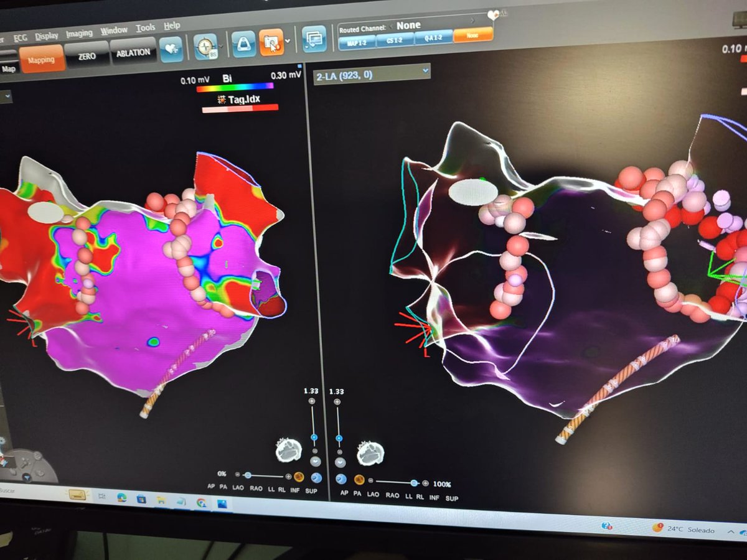Click minus below left viewer zoom slider
This screenshot has height=560, width=747.
point(314,451)
